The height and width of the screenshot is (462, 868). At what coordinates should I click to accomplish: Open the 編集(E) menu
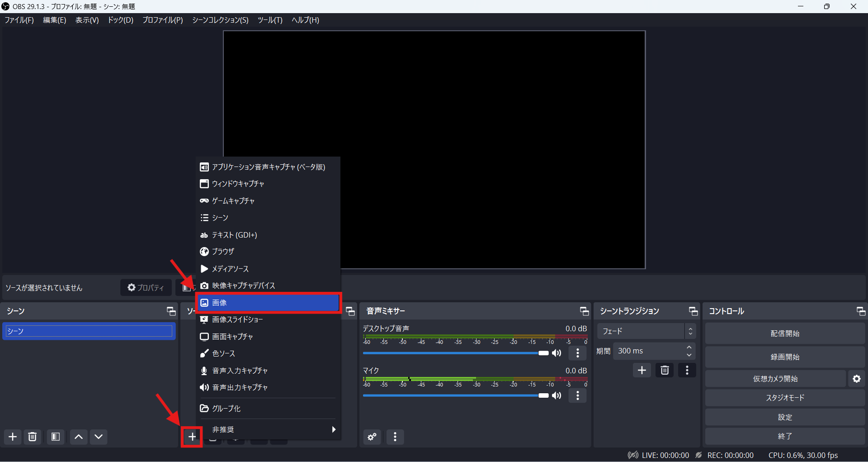55,20
